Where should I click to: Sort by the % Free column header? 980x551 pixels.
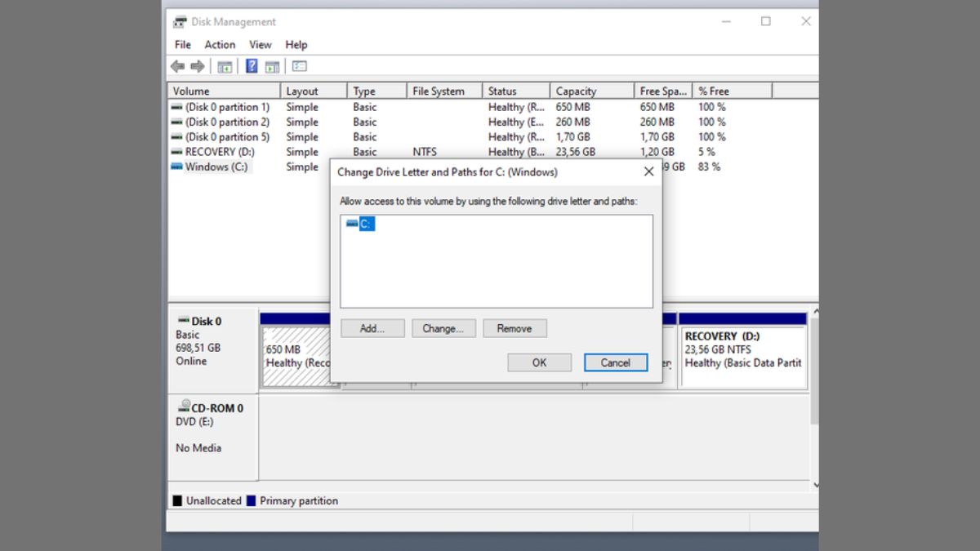[732, 91]
